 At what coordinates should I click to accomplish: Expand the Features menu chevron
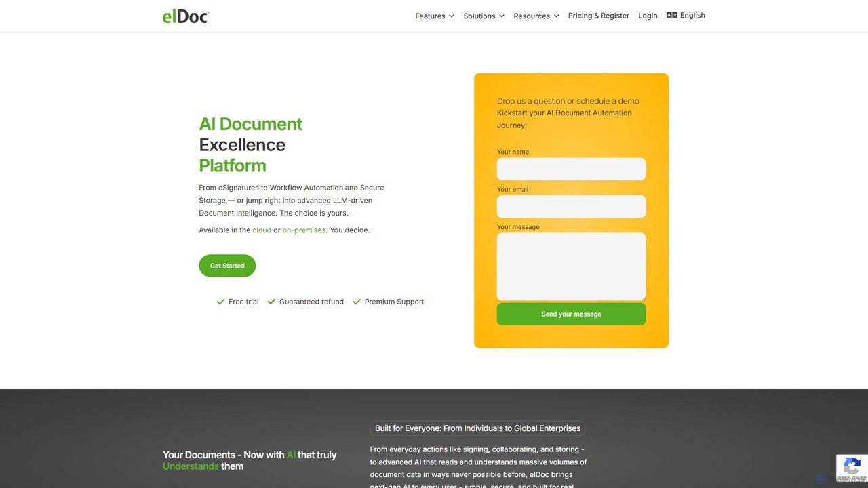click(x=452, y=16)
